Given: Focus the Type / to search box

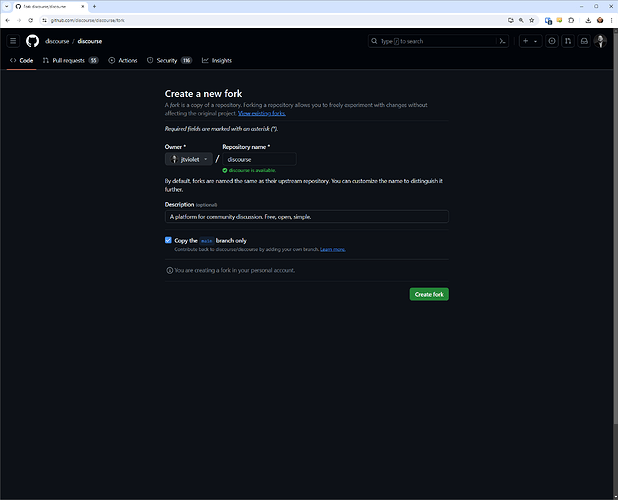Looking at the screenshot, I should 438,41.
